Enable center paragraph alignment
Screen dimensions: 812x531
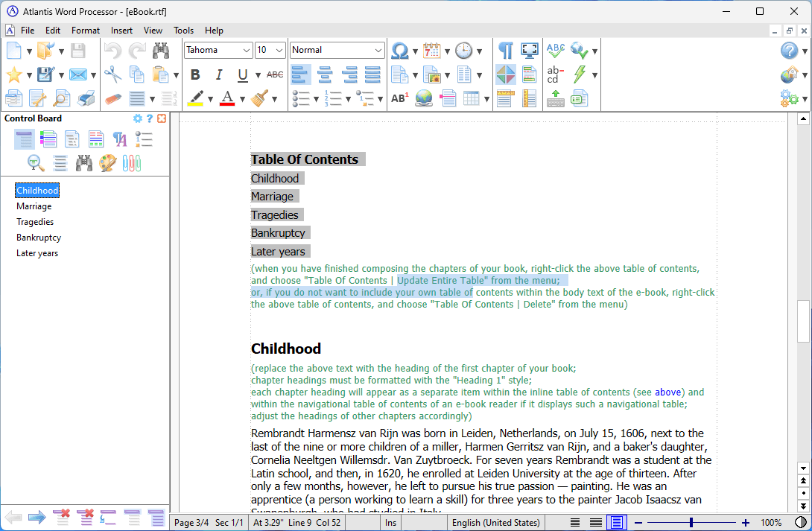pyautogui.click(x=325, y=74)
